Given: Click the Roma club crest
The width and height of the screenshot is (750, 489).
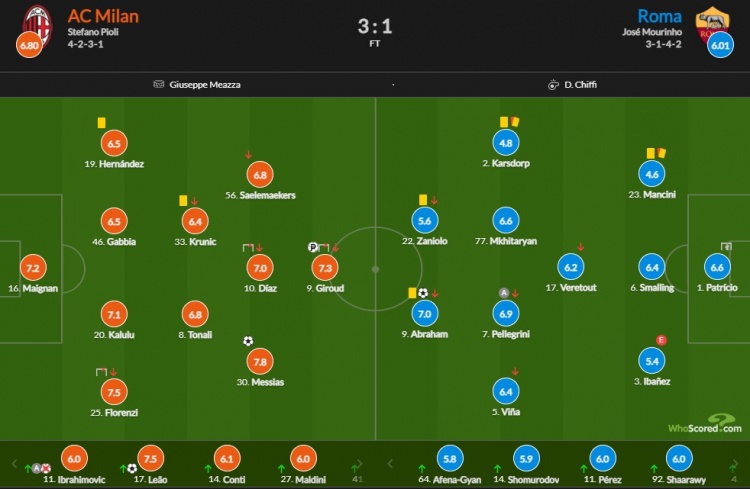Looking at the screenshot, I should (712, 24).
